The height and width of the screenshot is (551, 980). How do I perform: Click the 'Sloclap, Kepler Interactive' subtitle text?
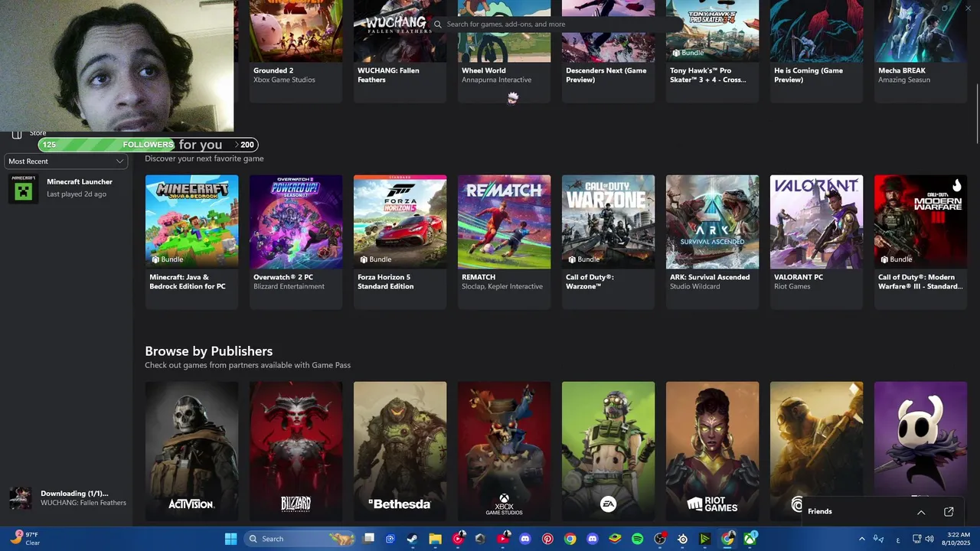pyautogui.click(x=502, y=287)
